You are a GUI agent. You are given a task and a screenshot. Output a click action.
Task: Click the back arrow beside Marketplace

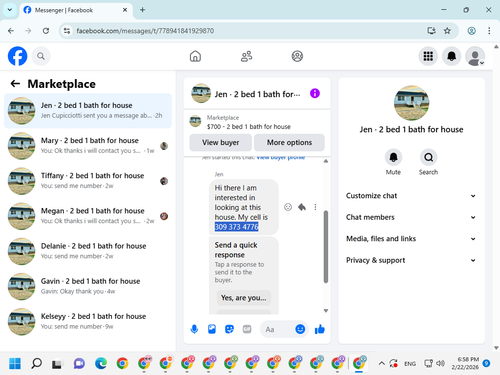pos(15,84)
